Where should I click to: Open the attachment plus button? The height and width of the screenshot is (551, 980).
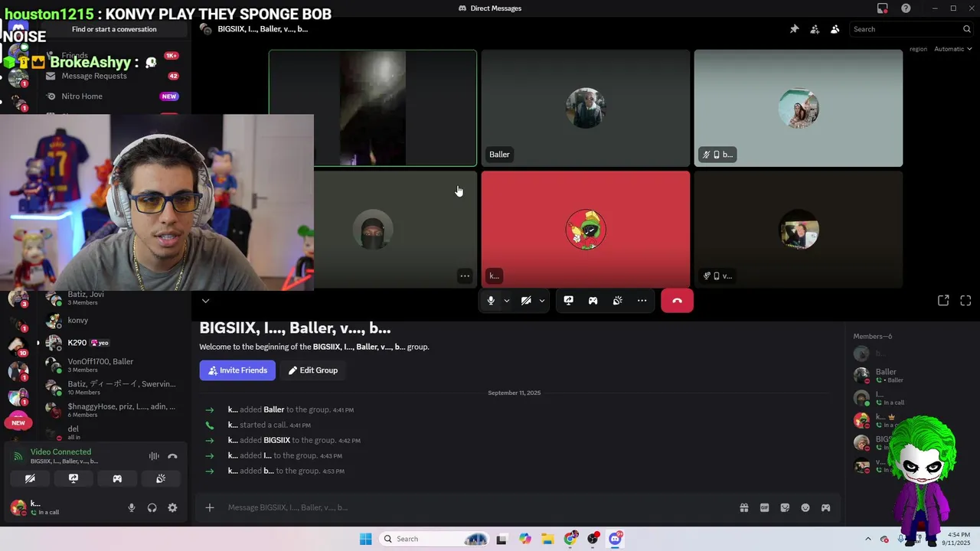(x=209, y=507)
